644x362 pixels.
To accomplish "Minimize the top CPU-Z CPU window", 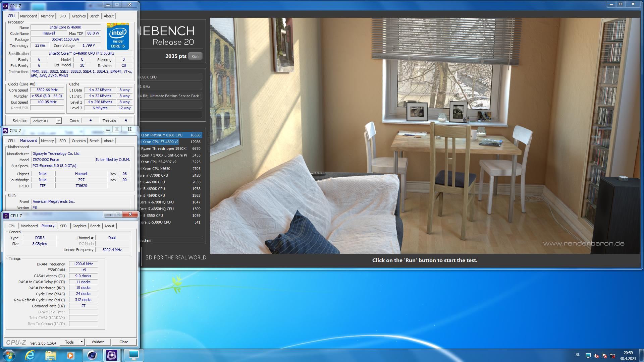I will click(108, 5).
